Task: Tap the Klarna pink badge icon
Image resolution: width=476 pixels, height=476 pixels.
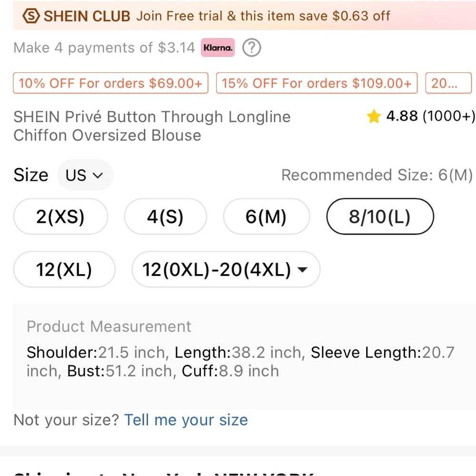Action: (218, 48)
